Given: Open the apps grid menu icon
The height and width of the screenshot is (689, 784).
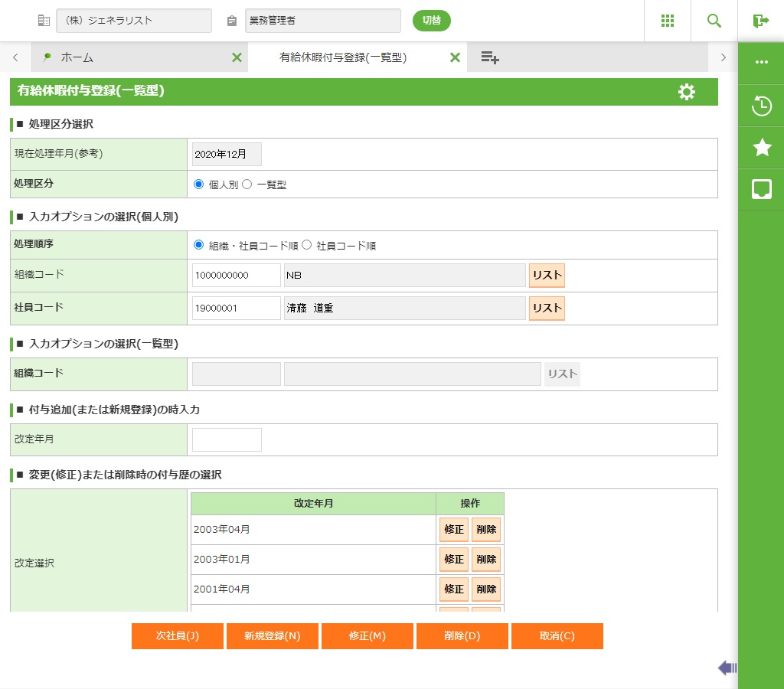Looking at the screenshot, I should [x=667, y=21].
